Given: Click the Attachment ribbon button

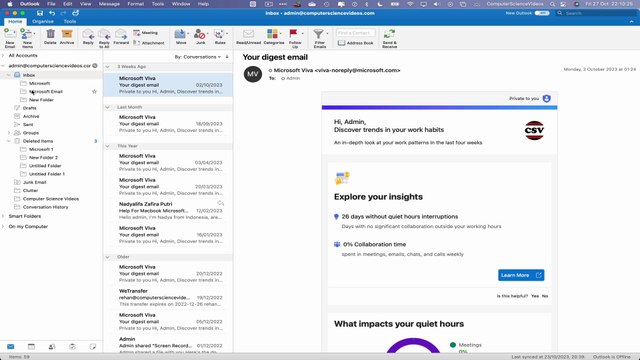Looking at the screenshot, I should (149, 43).
